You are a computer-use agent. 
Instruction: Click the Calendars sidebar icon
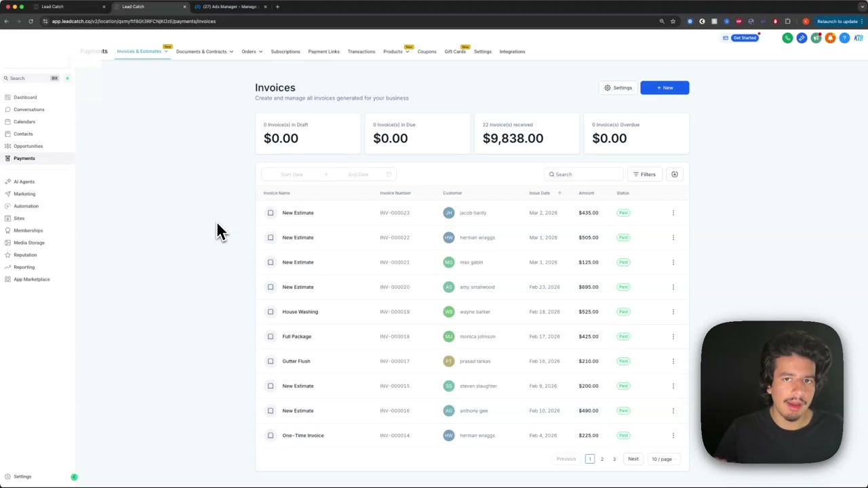coord(7,121)
